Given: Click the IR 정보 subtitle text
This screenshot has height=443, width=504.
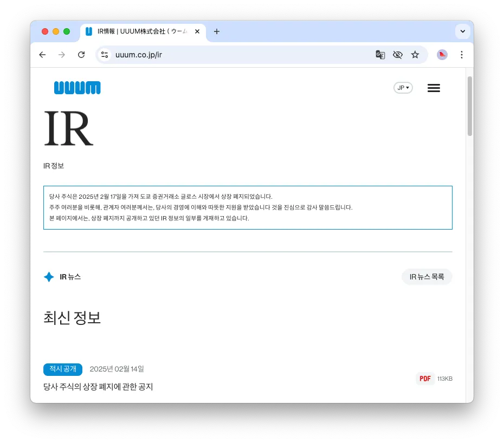Looking at the screenshot, I should [54, 166].
